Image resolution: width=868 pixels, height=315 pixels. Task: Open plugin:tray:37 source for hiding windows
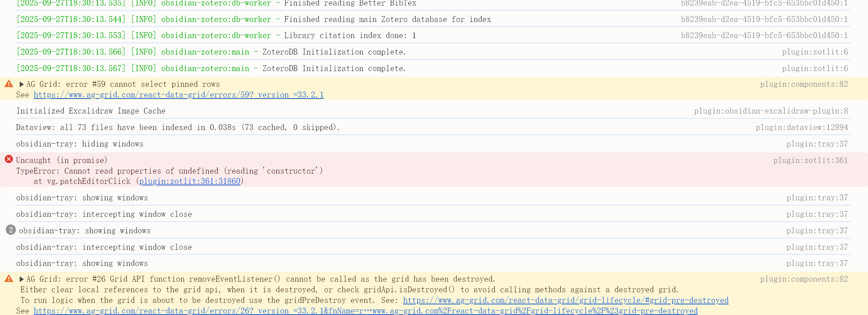point(817,144)
